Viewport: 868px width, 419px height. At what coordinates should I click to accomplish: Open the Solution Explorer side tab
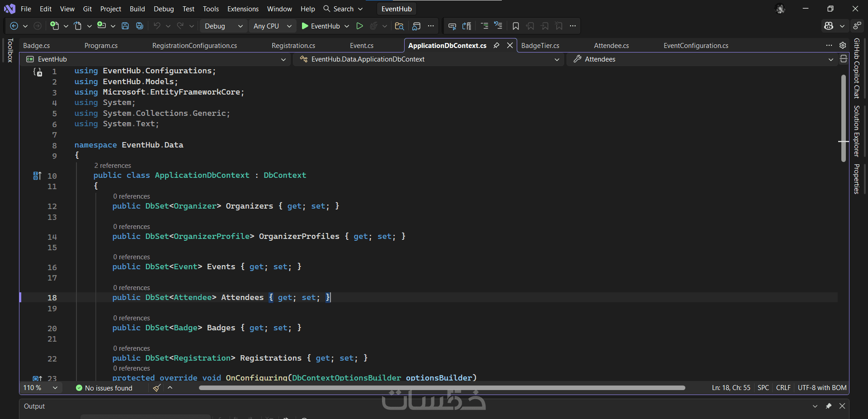tap(856, 131)
